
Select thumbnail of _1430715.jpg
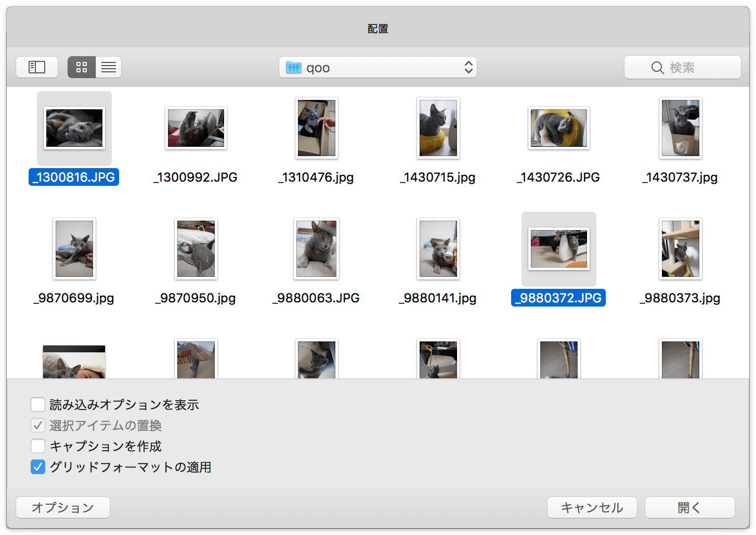coord(438,128)
